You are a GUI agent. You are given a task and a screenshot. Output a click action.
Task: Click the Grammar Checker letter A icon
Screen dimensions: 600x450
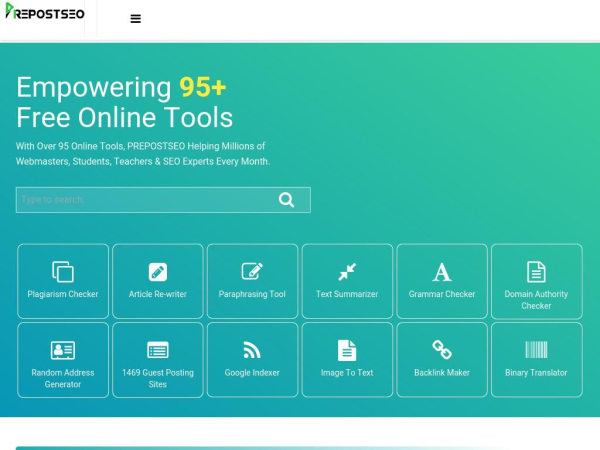[x=442, y=271]
